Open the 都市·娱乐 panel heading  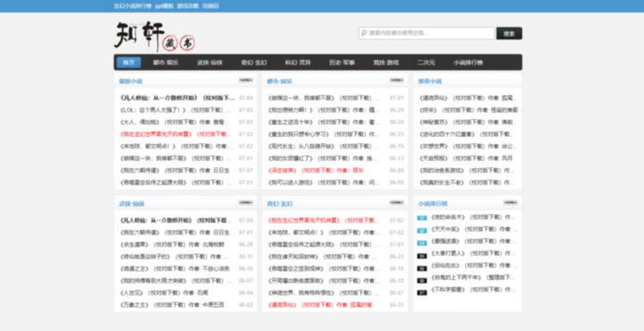point(280,81)
